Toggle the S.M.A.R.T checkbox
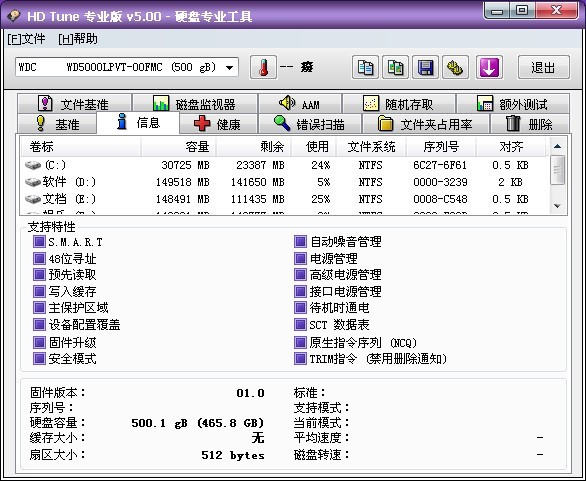Screen dimensions: 586x481 tap(39, 242)
